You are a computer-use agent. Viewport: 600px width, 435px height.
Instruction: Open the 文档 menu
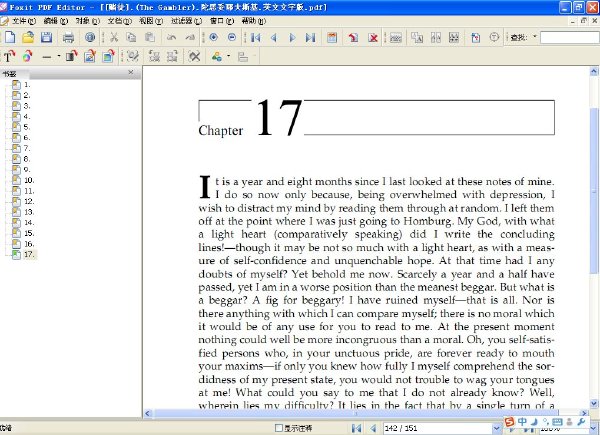[x=119, y=21]
